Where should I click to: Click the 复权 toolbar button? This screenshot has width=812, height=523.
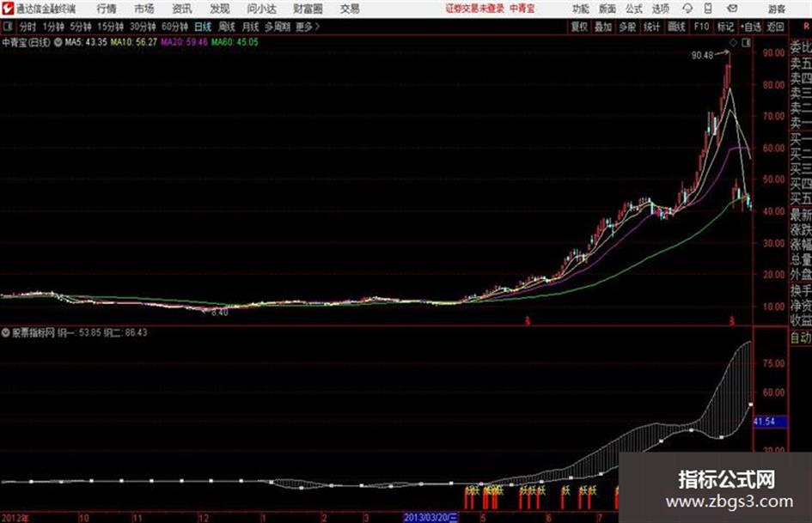pos(579,27)
